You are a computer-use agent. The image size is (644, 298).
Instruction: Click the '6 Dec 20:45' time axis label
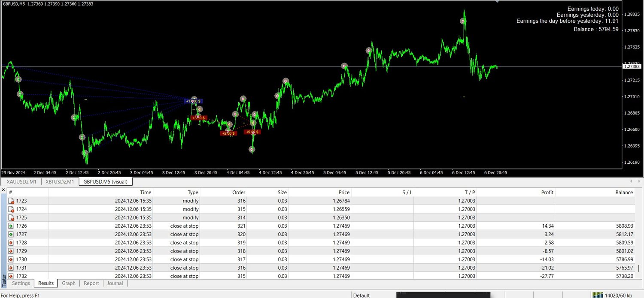[496, 173]
